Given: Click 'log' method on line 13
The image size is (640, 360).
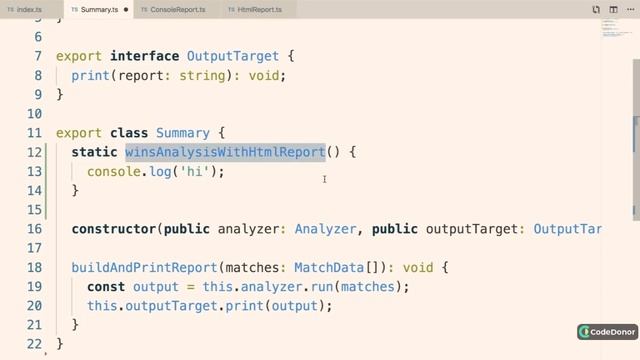Looking at the screenshot, I should [x=160, y=171].
